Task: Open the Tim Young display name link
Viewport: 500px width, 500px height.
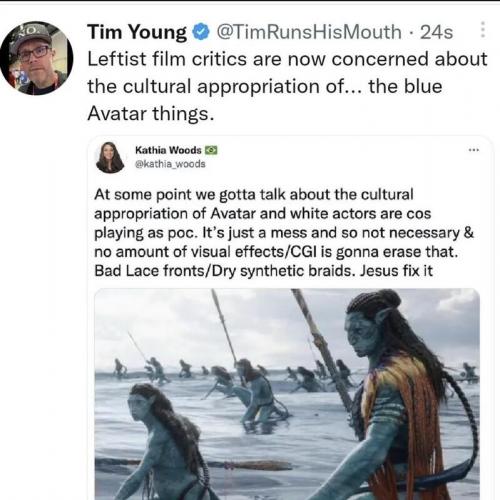Action: 137,32
